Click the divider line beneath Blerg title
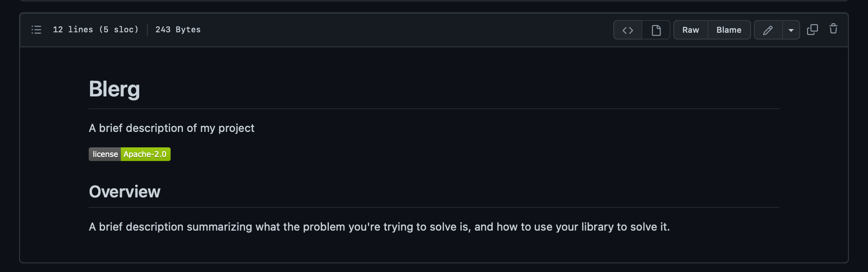The width and height of the screenshot is (868, 272). (434, 109)
